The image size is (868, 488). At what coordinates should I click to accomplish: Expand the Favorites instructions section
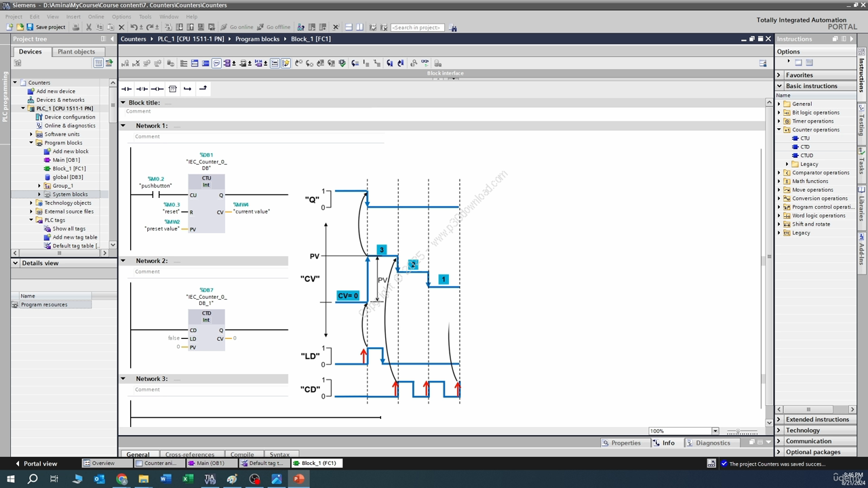[x=780, y=75]
